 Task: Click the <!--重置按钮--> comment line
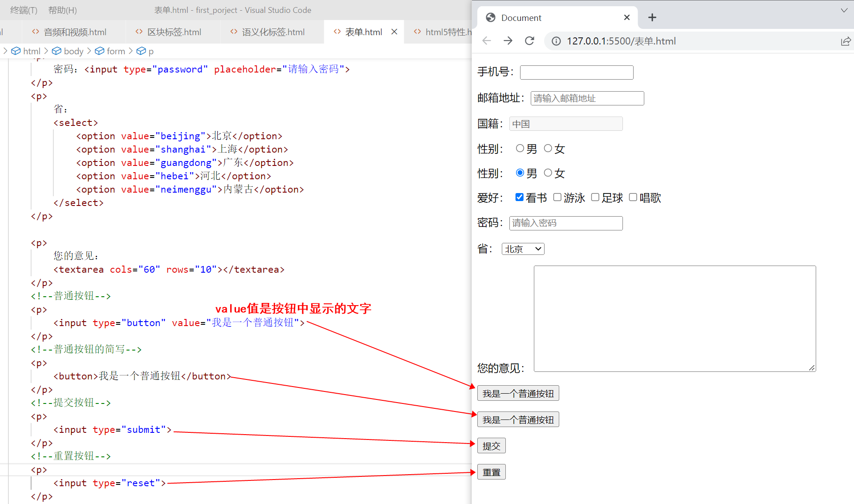(71, 456)
